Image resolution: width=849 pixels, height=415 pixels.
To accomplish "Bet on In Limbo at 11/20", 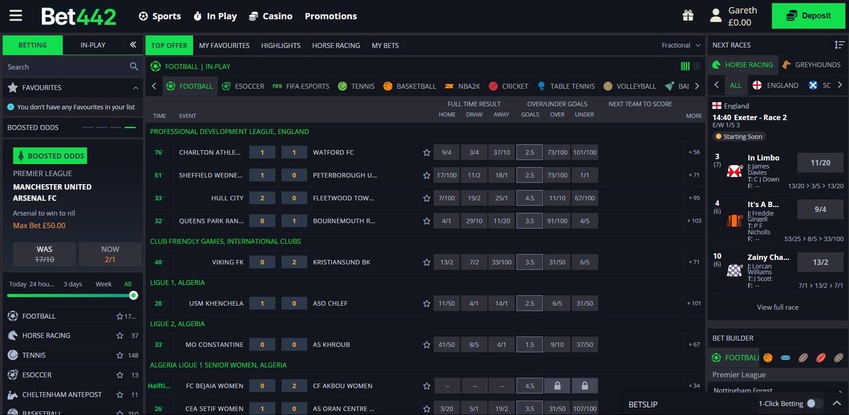I will [820, 163].
